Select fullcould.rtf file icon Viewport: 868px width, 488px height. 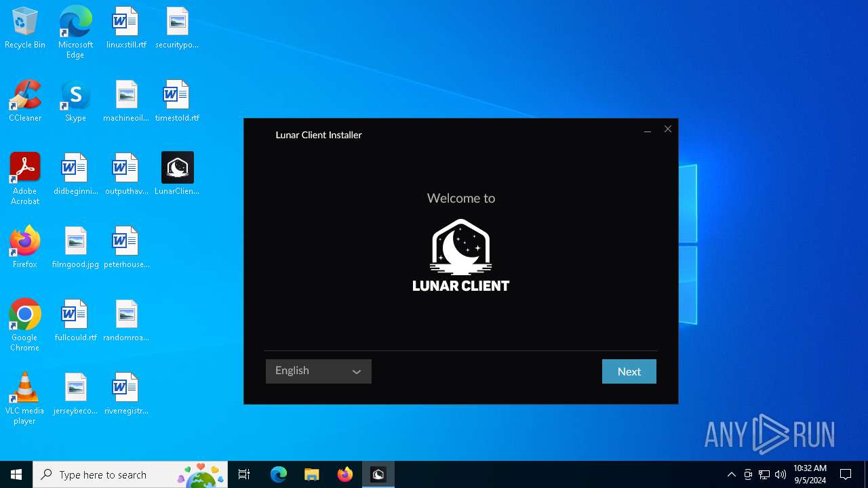[x=75, y=321]
